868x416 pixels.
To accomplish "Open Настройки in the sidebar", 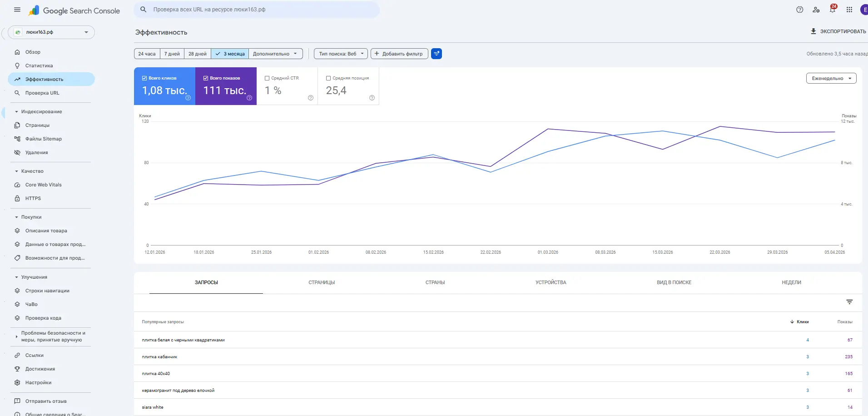I will (x=51, y=382).
